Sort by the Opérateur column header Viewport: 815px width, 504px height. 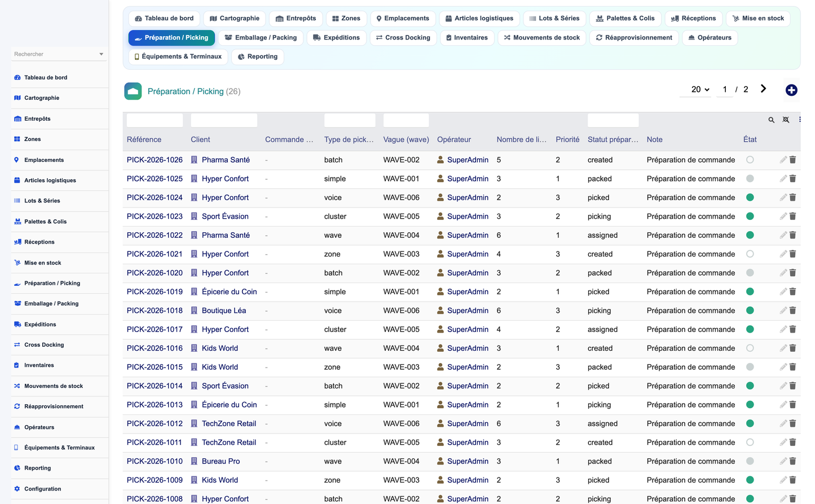454,140
